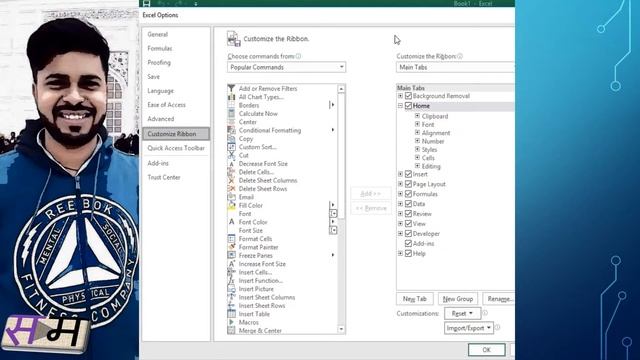
Task: Click the Conditional Formatting command icon
Action: click(x=231, y=130)
